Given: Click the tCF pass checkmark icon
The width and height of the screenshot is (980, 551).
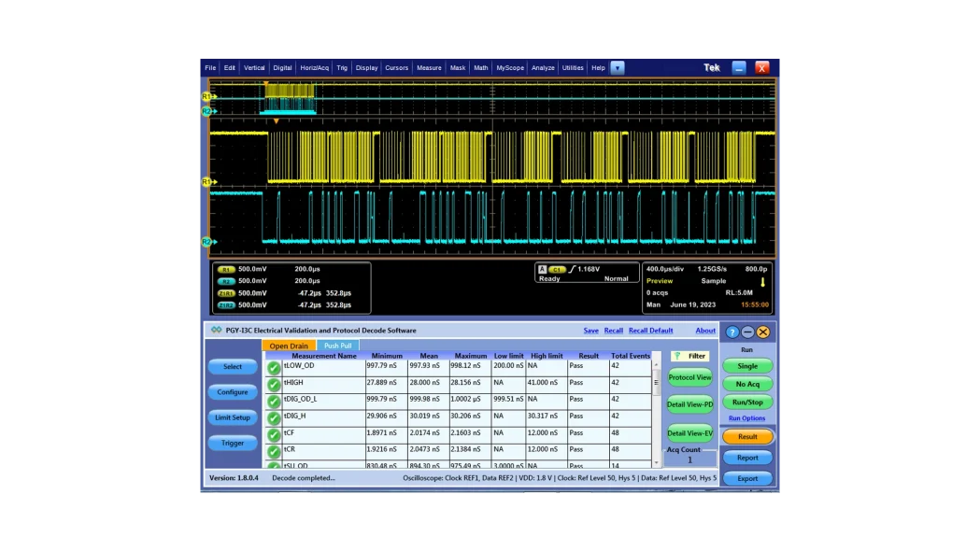Looking at the screenshot, I should point(273,435).
